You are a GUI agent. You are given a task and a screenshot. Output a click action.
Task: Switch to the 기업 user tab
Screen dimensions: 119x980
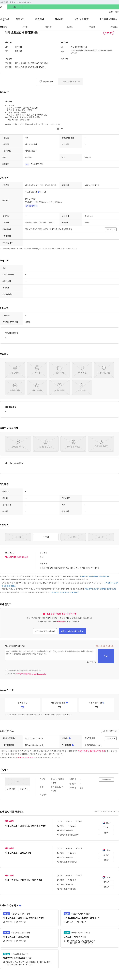[x=15, y=7]
